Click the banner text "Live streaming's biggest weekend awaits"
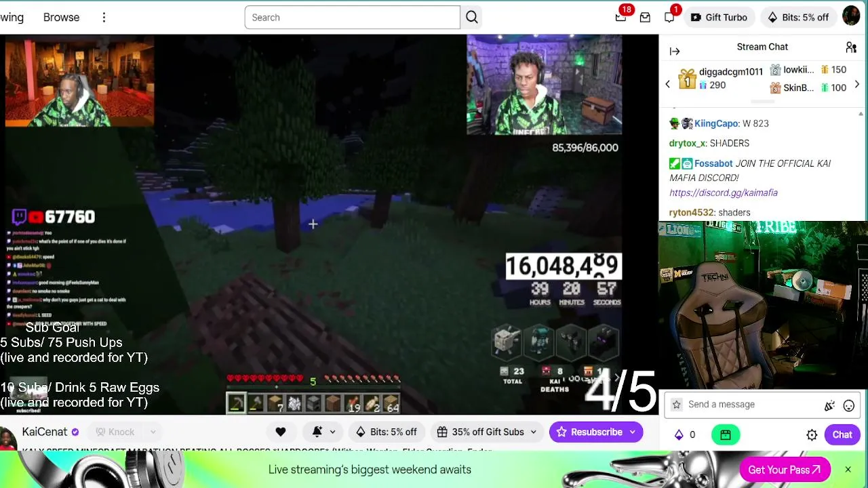This screenshot has width=868, height=488. point(370,470)
